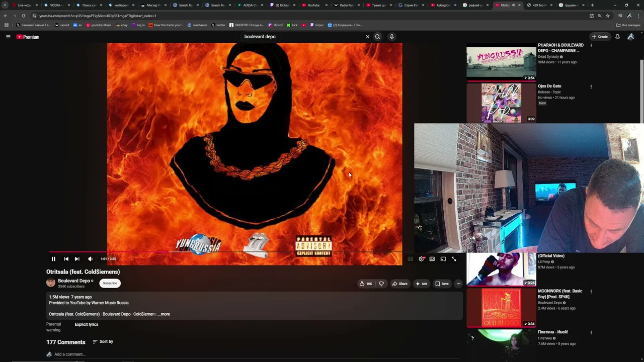Viewport: 644px width, 362px height.
Task: Bookmark this page with star icon
Action: pyautogui.click(x=608, y=16)
